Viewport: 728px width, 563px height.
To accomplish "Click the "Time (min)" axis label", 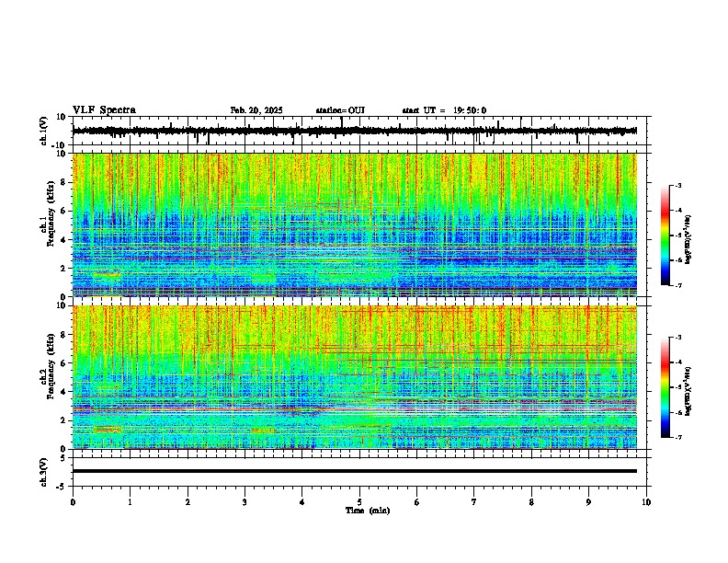I will point(368,511).
